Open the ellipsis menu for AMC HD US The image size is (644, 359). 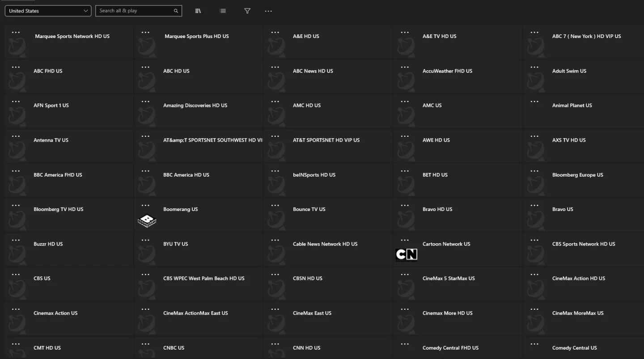(x=275, y=101)
